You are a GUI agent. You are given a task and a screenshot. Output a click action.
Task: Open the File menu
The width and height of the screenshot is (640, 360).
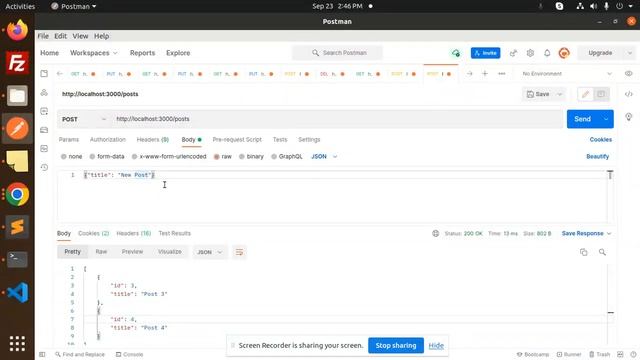pos(43,36)
